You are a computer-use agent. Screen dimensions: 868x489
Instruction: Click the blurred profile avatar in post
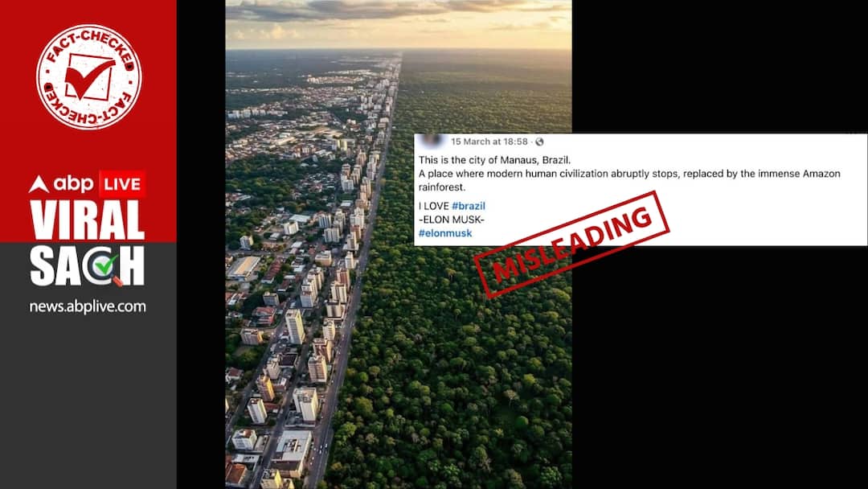click(x=432, y=142)
